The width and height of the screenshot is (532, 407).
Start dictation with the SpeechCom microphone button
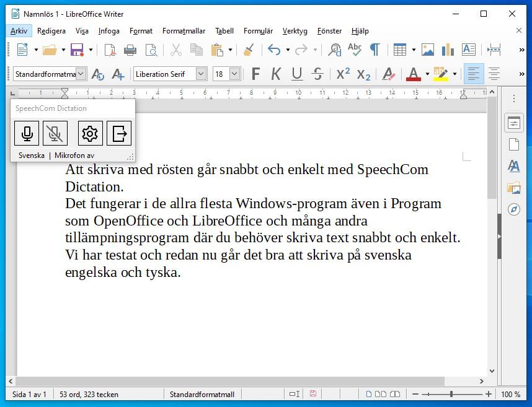[x=27, y=133]
